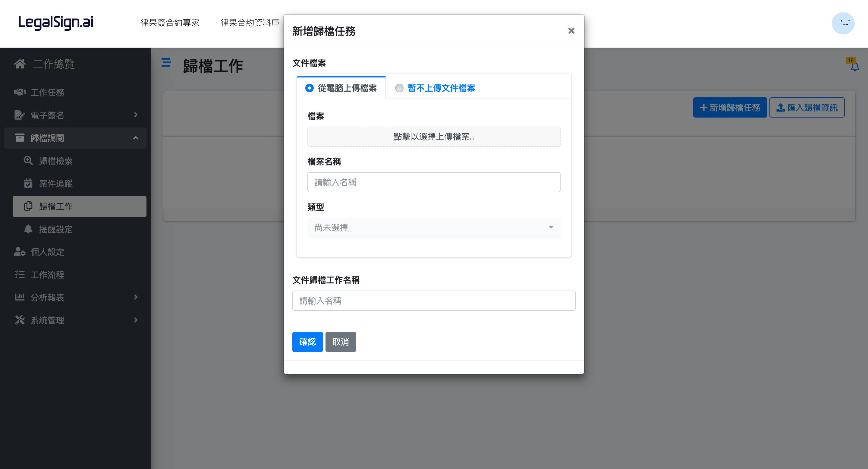Open the user avatar menu
The height and width of the screenshot is (469, 868).
tap(843, 23)
